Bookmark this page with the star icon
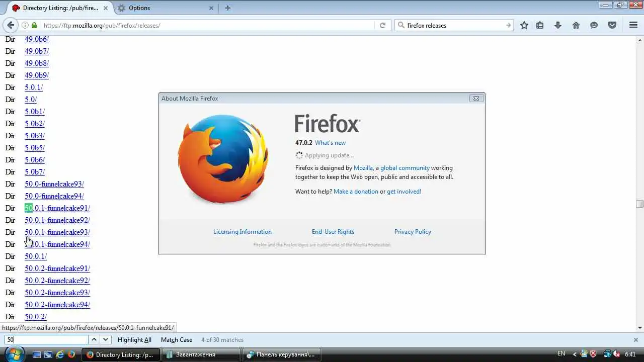This screenshot has height=362, width=644. point(524,25)
